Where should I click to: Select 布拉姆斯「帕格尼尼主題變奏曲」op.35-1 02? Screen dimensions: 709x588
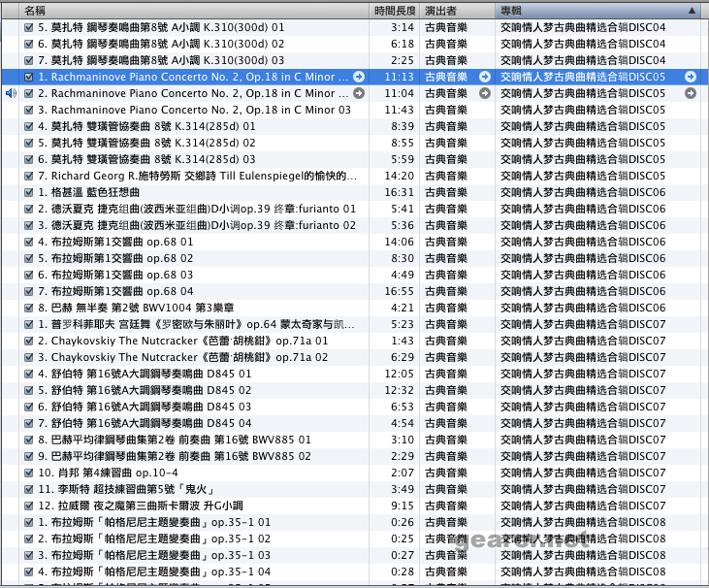(x=154, y=539)
